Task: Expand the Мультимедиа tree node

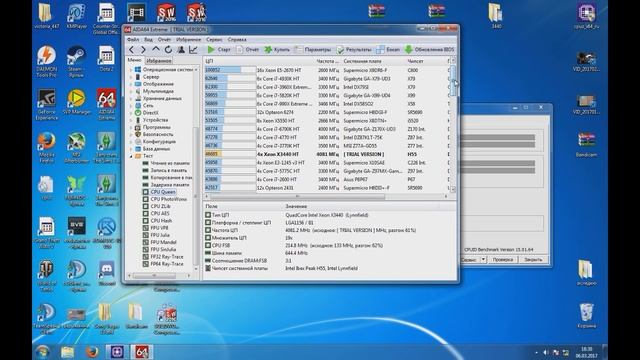Action: [x=131, y=91]
